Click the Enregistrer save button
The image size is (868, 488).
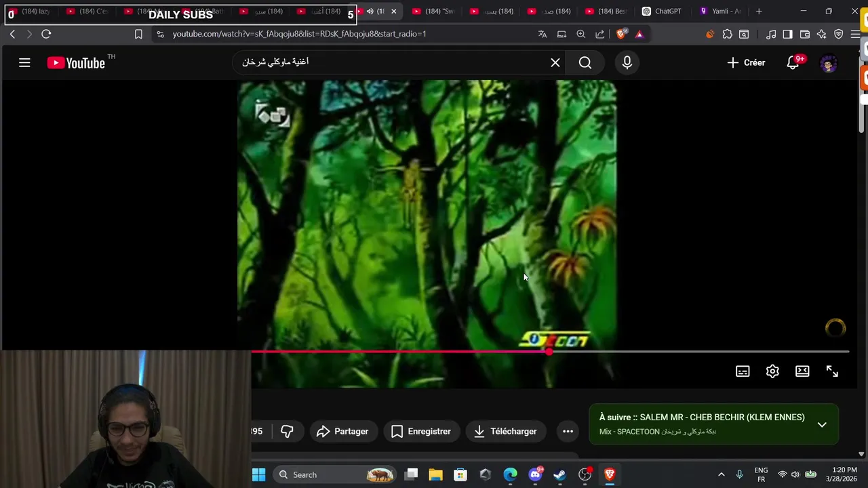(421, 431)
